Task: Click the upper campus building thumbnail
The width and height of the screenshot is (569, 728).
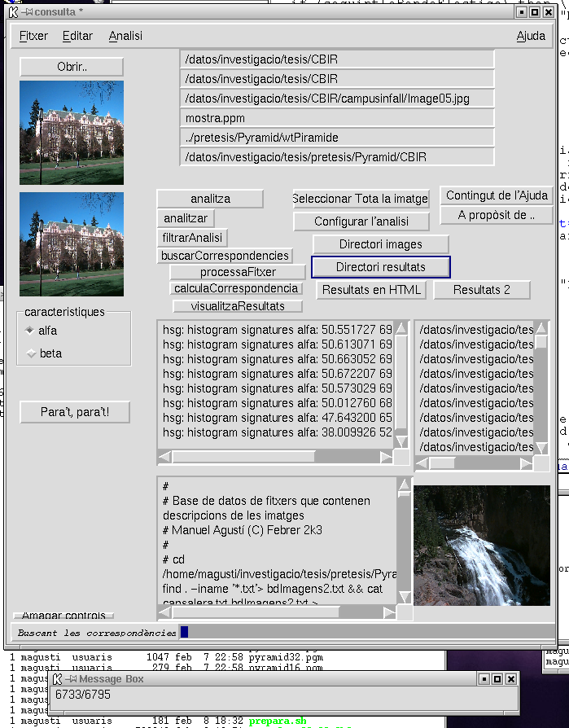Action: [72, 133]
